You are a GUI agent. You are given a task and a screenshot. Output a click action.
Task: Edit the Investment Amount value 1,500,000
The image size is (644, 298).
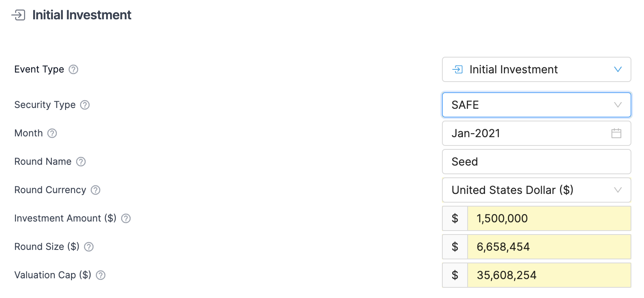pos(549,218)
